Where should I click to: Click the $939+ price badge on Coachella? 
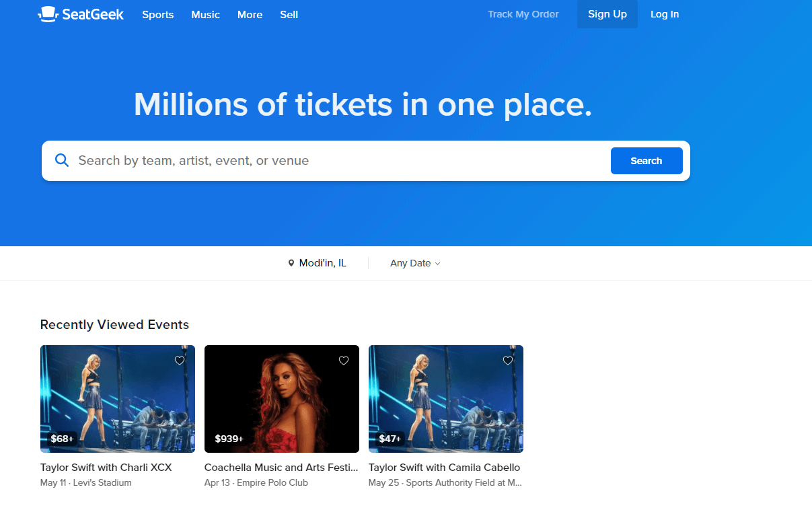tap(229, 438)
